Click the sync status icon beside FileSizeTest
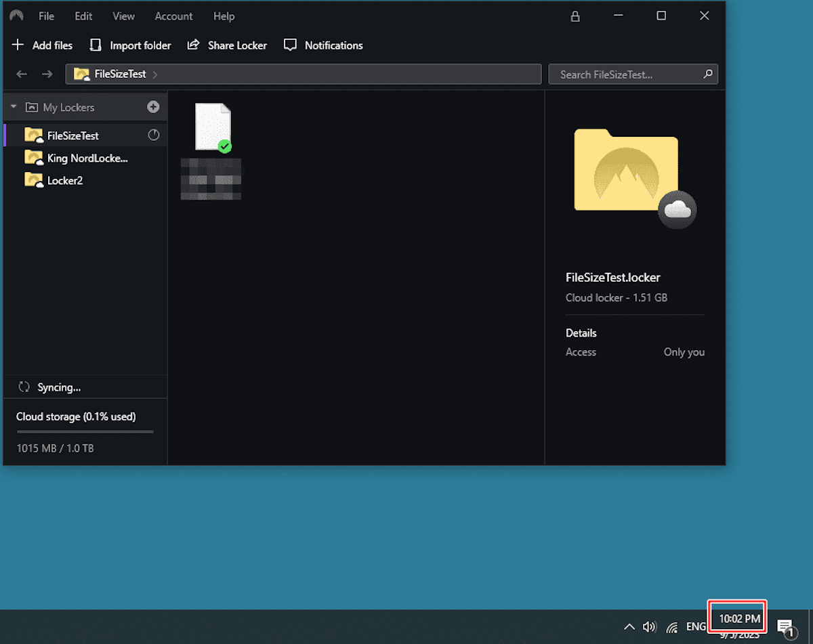This screenshot has height=644, width=813. tap(154, 135)
